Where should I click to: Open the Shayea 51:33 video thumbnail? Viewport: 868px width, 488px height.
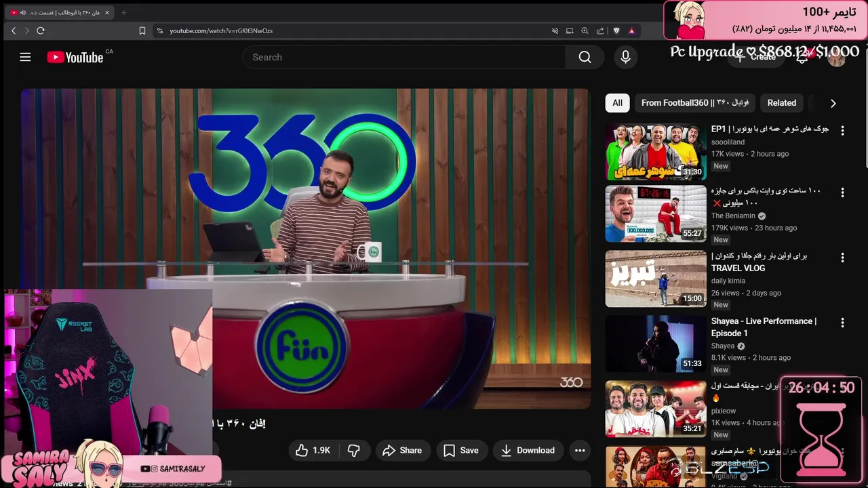point(656,344)
